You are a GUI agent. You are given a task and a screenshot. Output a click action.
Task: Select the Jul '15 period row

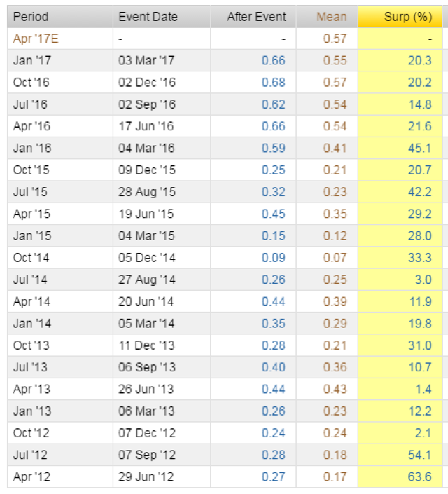[x=31, y=192]
